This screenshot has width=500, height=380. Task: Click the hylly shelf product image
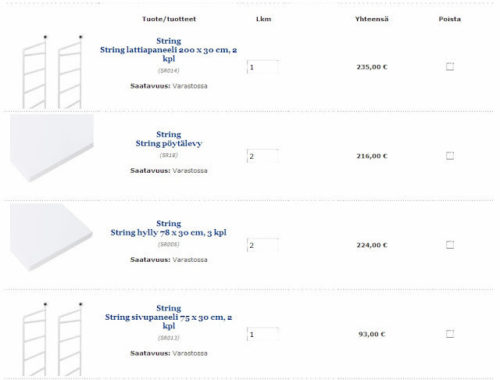(51, 237)
